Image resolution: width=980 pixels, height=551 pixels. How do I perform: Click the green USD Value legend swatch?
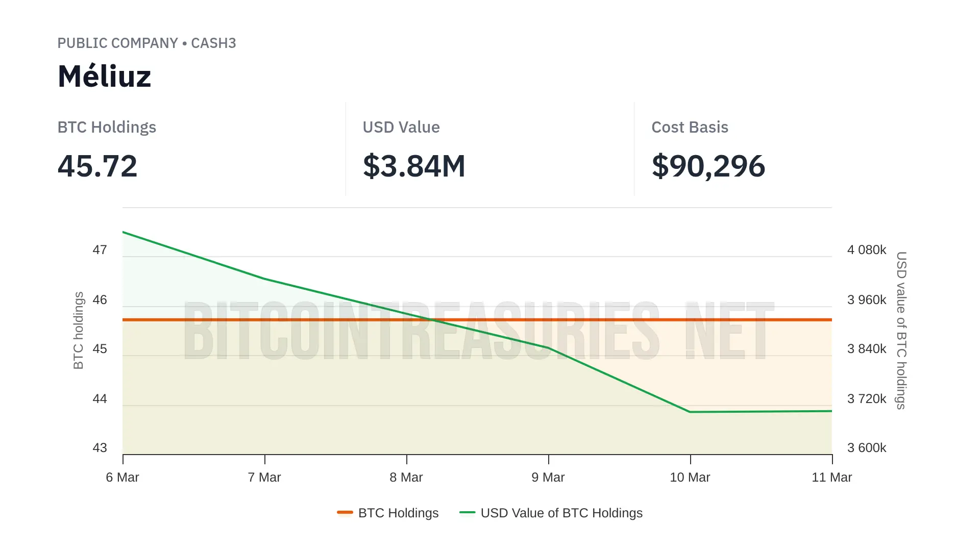(x=467, y=512)
